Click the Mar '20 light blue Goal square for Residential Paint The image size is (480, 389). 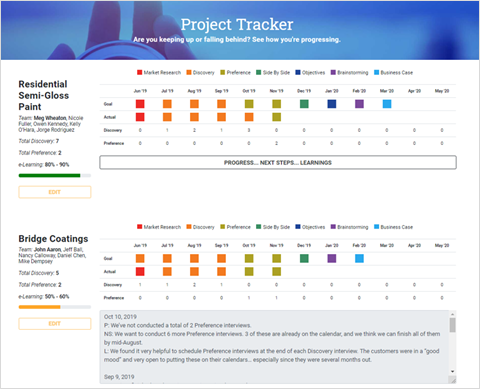[387, 104]
